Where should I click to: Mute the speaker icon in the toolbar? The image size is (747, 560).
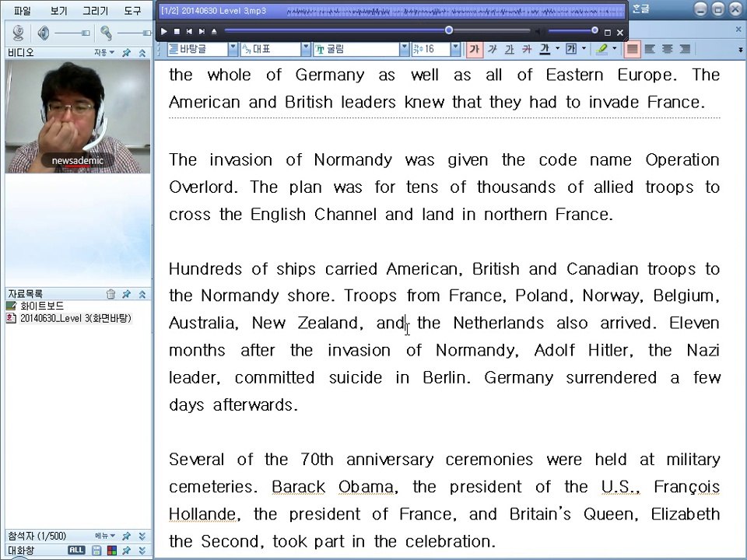[x=44, y=33]
